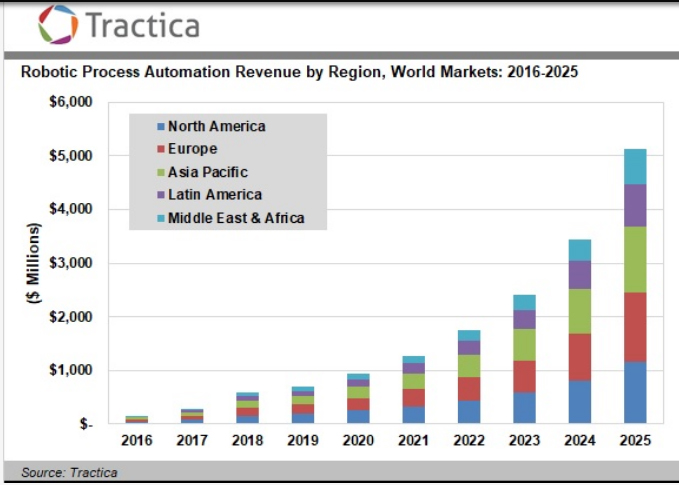Click the Tractica circular logo icon
Image resolution: width=679 pixels, height=485 pixels.
click(57, 24)
